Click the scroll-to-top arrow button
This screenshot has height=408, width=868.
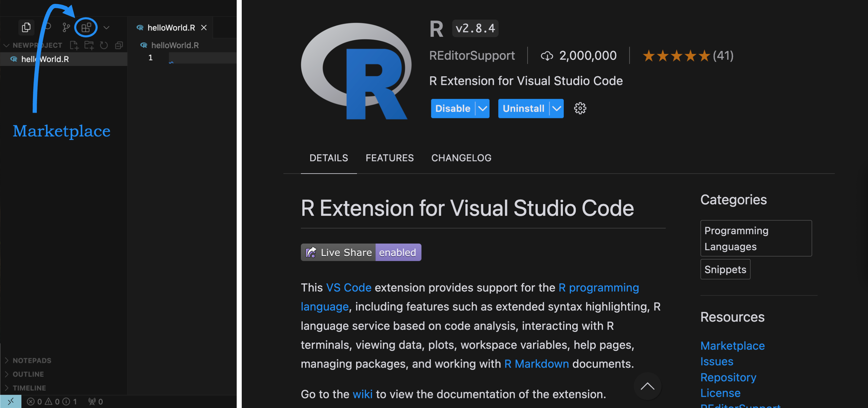(x=647, y=386)
